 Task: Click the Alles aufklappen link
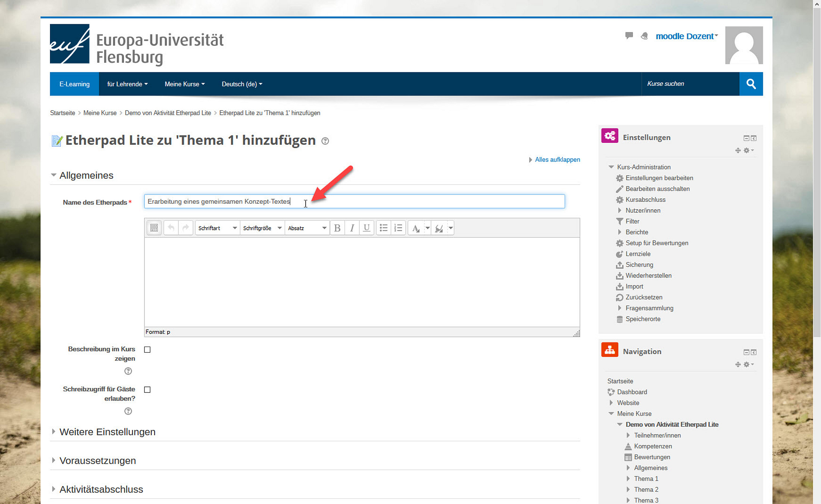tap(557, 160)
